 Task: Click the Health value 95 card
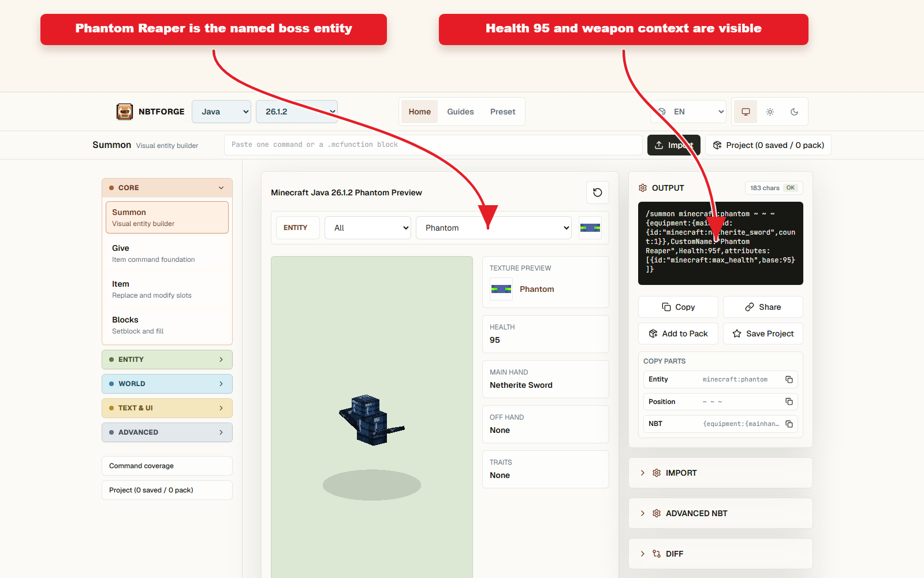(x=545, y=334)
